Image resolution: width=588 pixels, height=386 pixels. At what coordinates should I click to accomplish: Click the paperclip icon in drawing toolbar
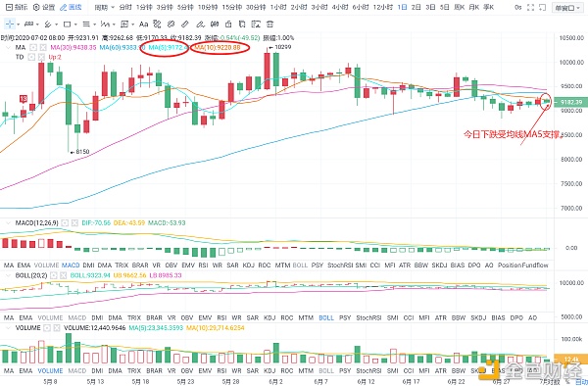click(x=171, y=24)
